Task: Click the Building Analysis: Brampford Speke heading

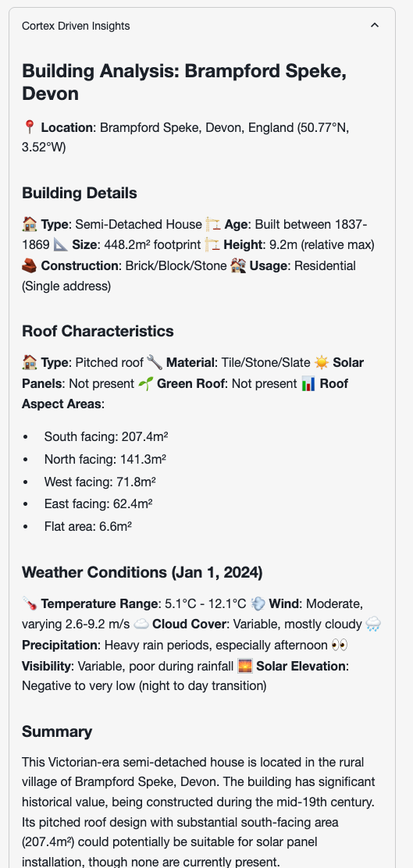Action: 184,82
